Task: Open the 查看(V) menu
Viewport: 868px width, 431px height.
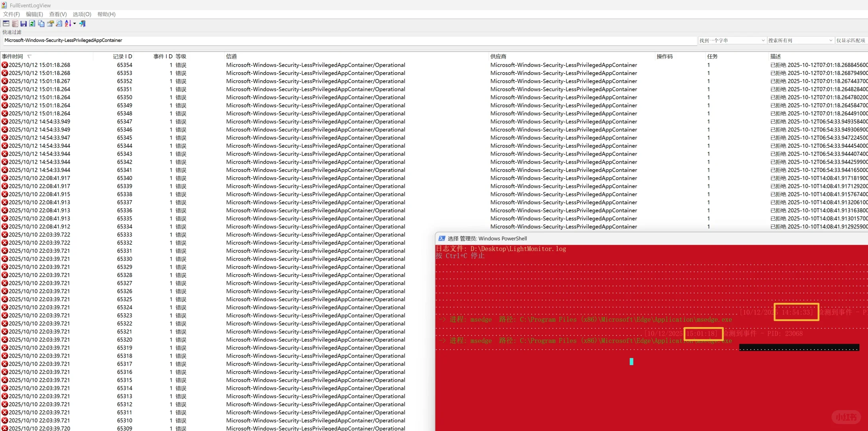Action: point(58,14)
